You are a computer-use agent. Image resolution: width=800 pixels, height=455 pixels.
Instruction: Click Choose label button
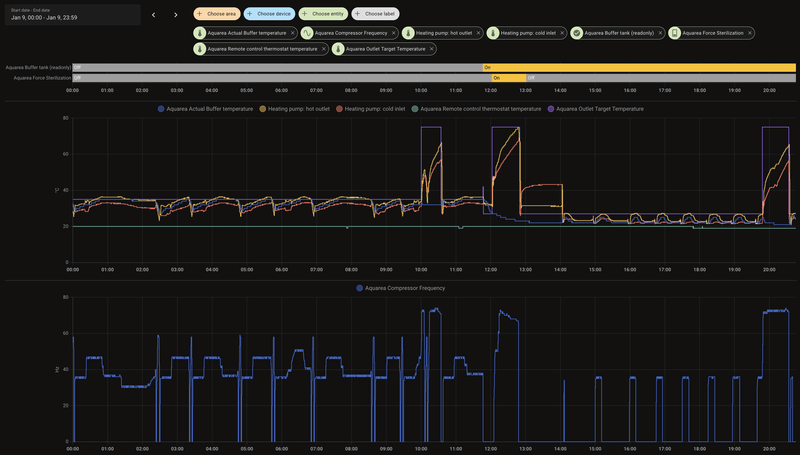[x=376, y=14]
